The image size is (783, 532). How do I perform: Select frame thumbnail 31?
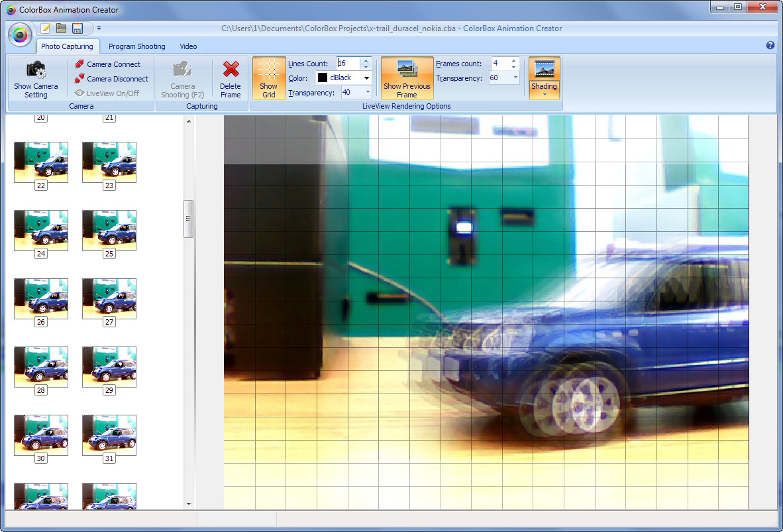(x=109, y=435)
